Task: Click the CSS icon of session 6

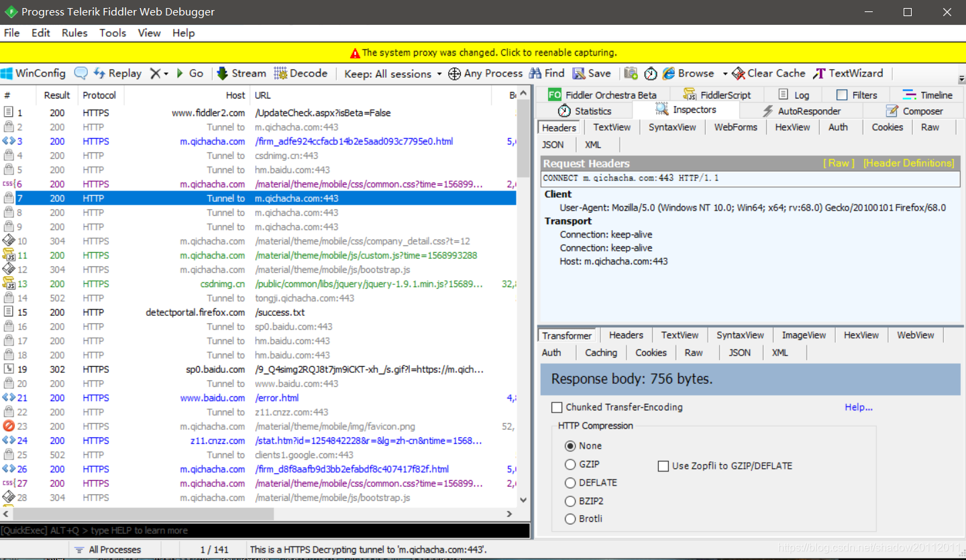Action: pyautogui.click(x=9, y=184)
